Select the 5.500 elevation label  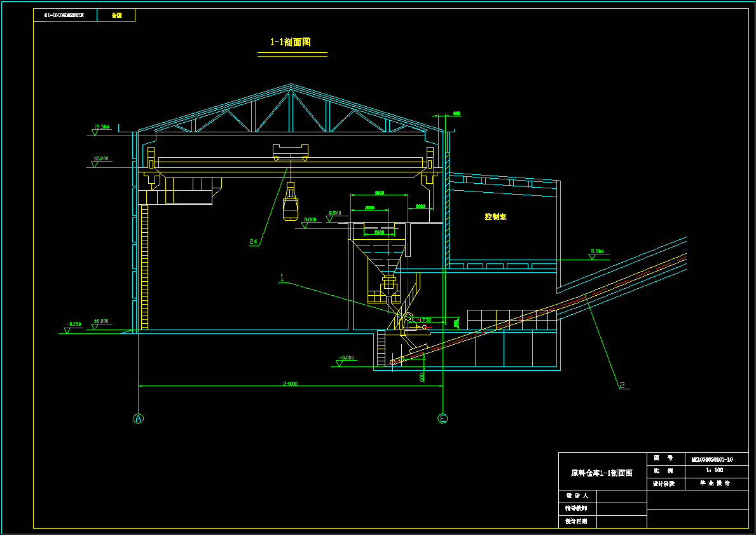coord(597,251)
